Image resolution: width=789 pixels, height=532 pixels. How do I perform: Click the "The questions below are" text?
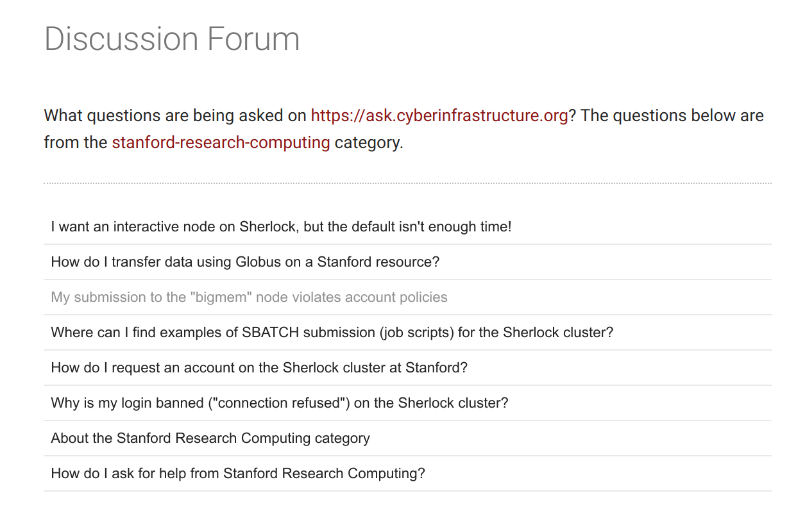click(x=672, y=116)
